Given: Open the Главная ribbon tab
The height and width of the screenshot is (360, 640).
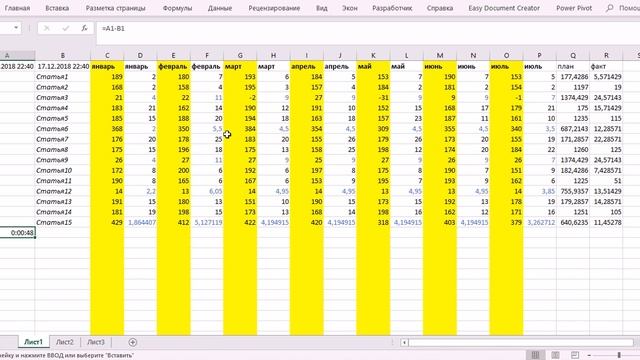Looking at the screenshot, I should [x=17, y=8].
